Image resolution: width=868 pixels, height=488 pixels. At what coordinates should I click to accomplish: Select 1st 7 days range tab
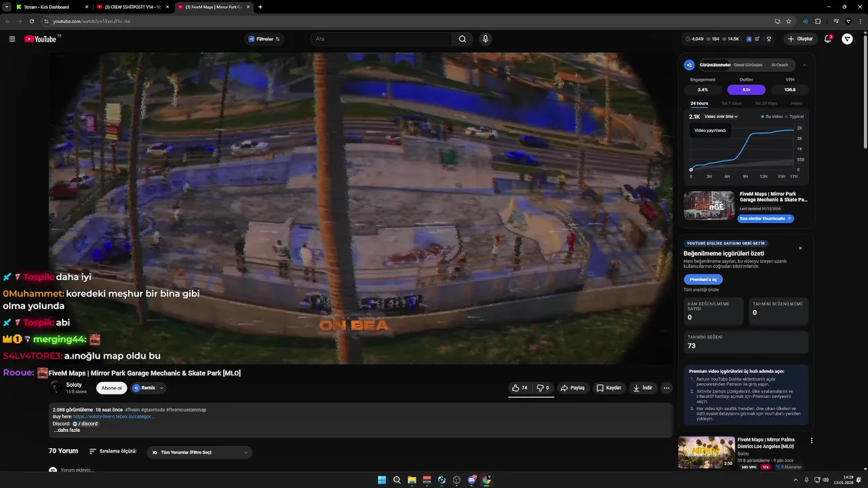click(x=732, y=104)
